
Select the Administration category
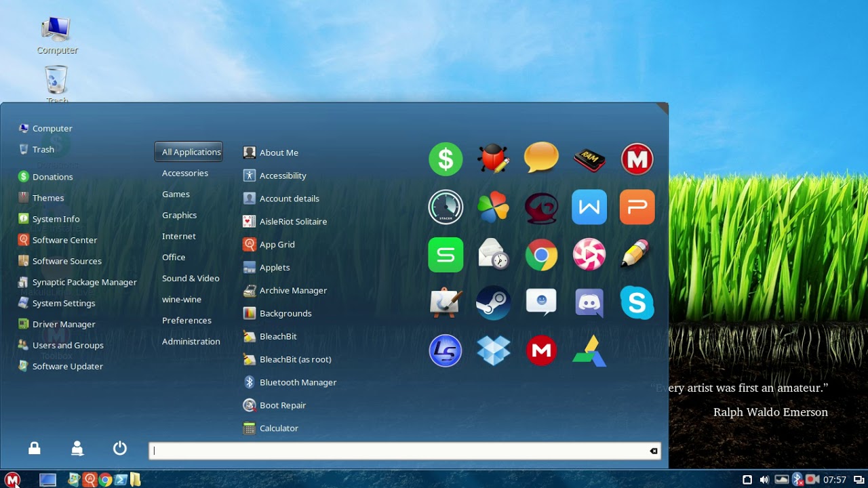point(191,341)
